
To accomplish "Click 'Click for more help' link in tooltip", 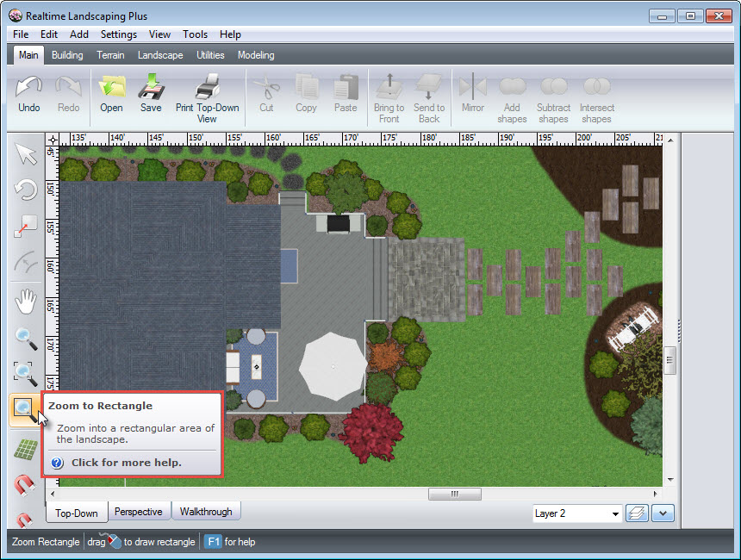I will [x=127, y=463].
